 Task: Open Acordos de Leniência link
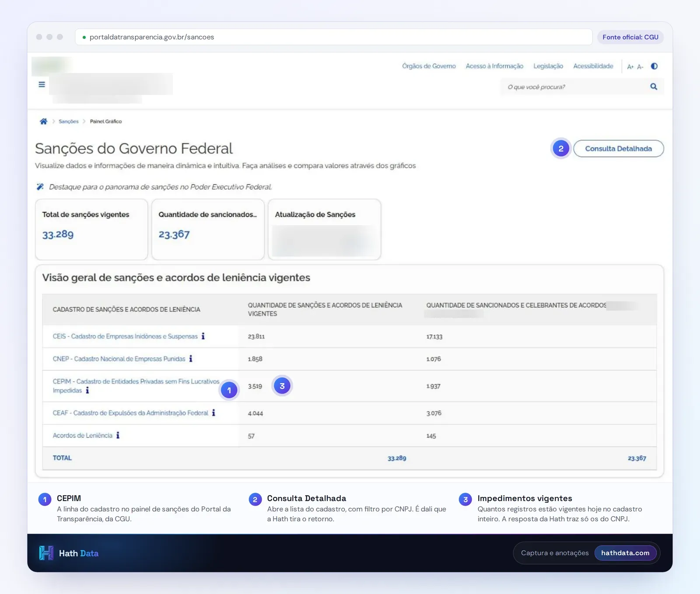point(83,435)
